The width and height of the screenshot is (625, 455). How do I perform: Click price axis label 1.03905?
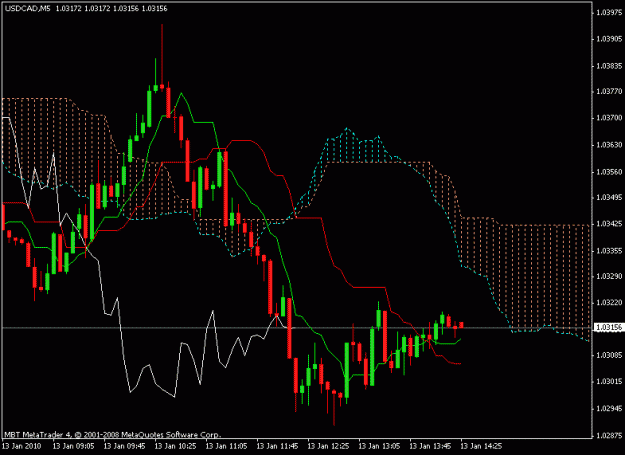click(x=609, y=39)
